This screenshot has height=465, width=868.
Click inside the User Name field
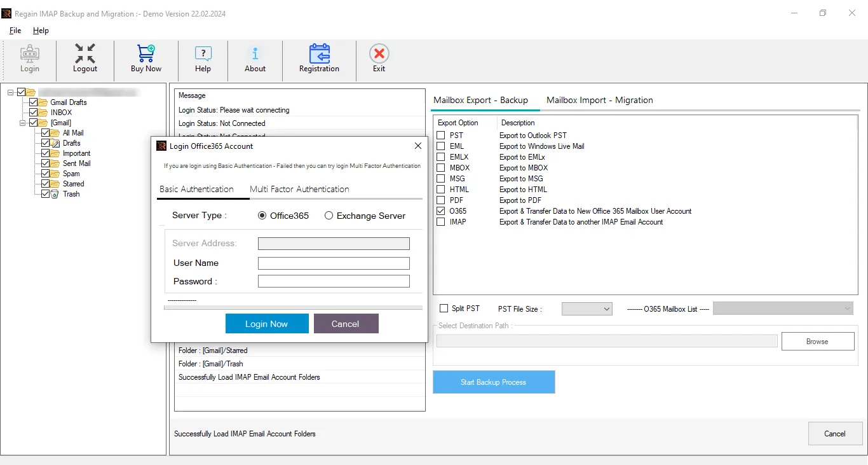333,263
